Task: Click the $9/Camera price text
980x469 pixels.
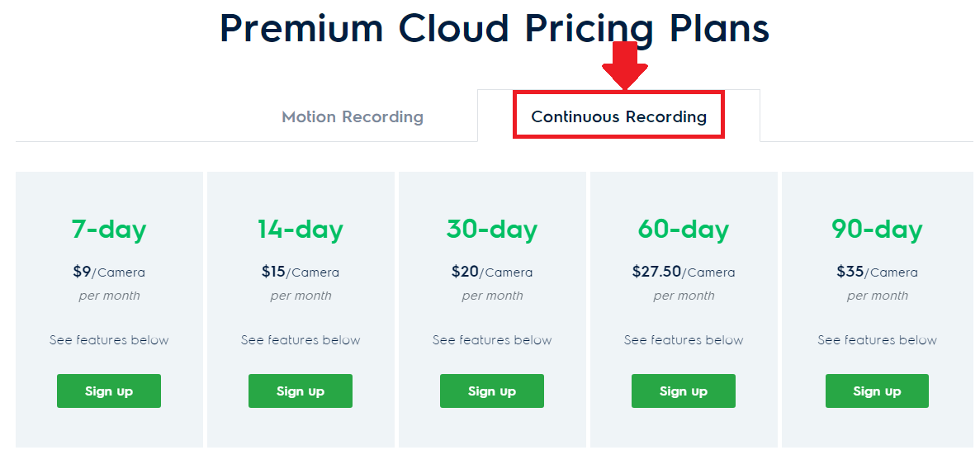Action: (x=109, y=272)
